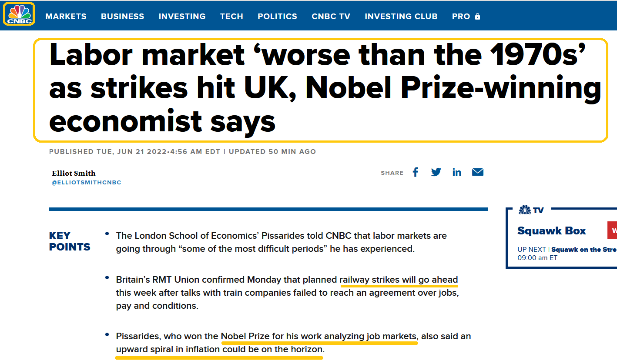
Task: Share article on Facebook
Action: point(416,172)
